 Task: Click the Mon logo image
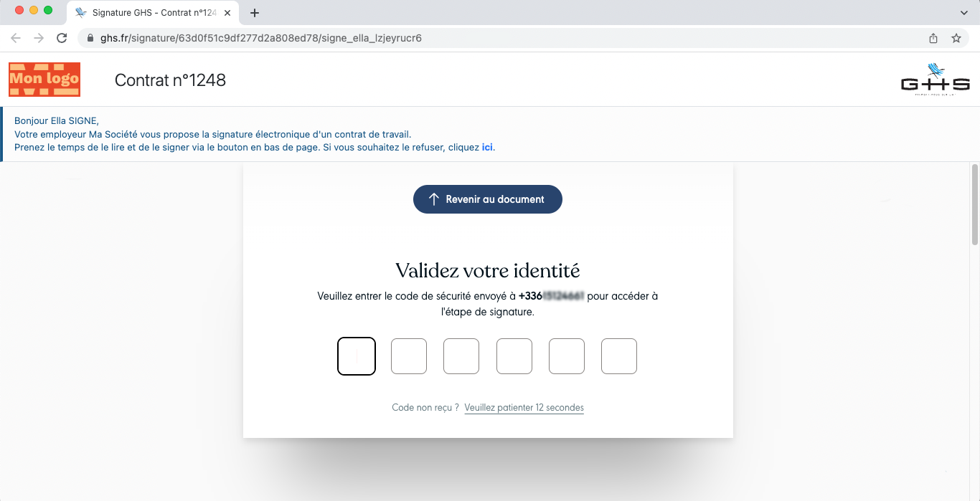[x=44, y=80]
